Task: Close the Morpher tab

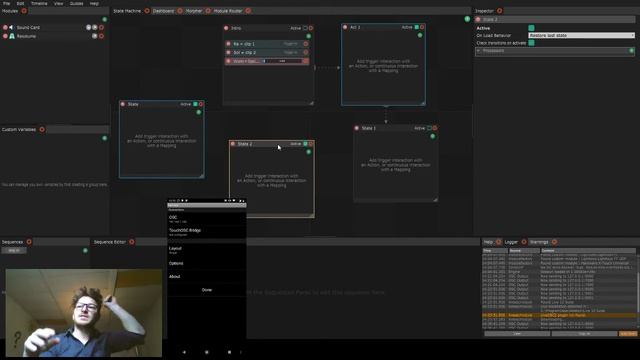Action: click(208, 11)
